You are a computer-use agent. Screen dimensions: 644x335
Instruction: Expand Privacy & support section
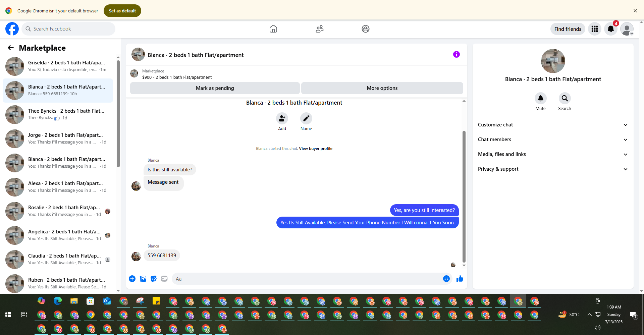(x=553, y=169)
